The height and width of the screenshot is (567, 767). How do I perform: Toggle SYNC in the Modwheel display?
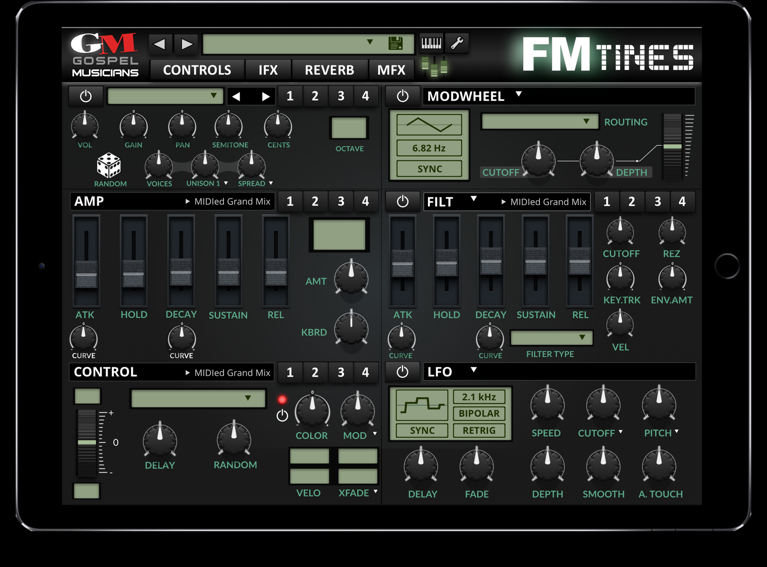(x=429, y=169)
